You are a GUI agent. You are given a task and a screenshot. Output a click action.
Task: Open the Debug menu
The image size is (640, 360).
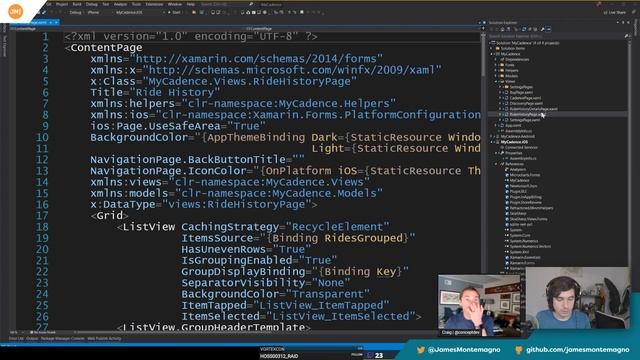point(91,4)
